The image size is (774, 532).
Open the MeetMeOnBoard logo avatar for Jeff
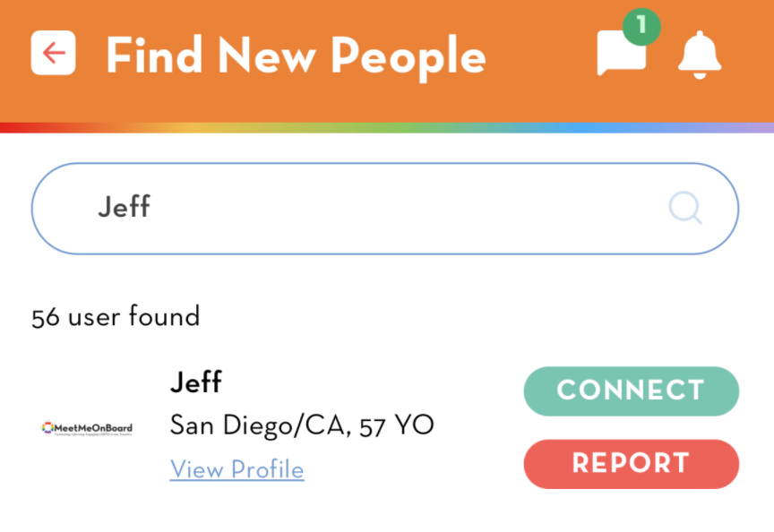[x=87, y=428]
